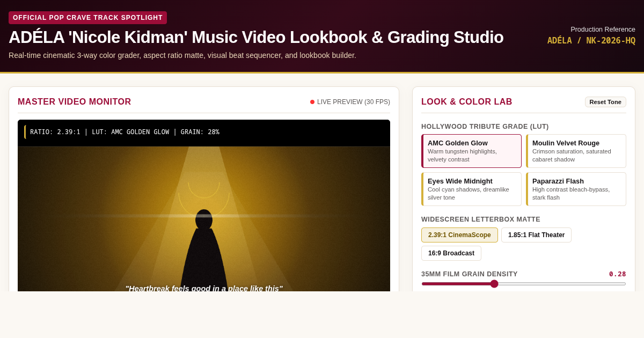Image resolution: width=644 pixels, height=338 pixels.
Task: Click the Look & Color Lab heading
Action: click(466, 102)
